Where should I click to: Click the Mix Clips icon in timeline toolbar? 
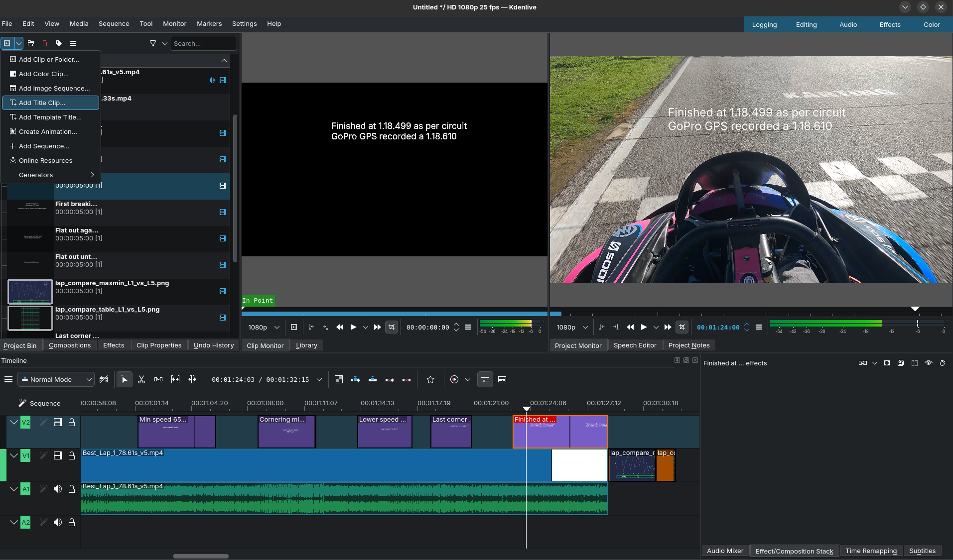click(x=339, y=380)
